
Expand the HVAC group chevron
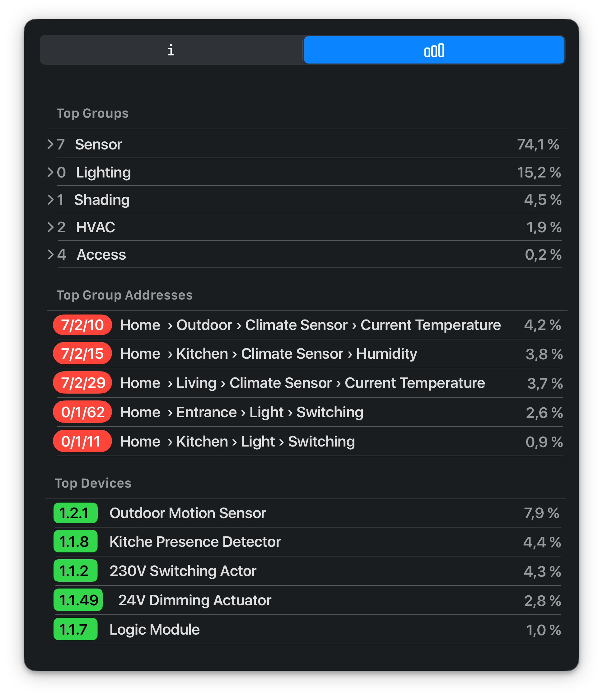coord(51,227)
